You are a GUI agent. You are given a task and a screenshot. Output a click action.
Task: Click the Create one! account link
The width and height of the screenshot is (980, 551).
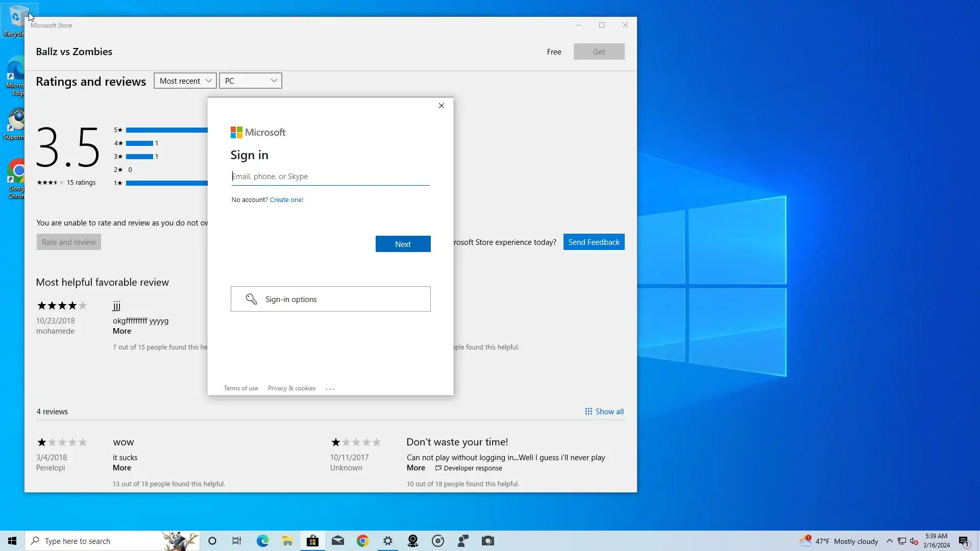point(286,200)
